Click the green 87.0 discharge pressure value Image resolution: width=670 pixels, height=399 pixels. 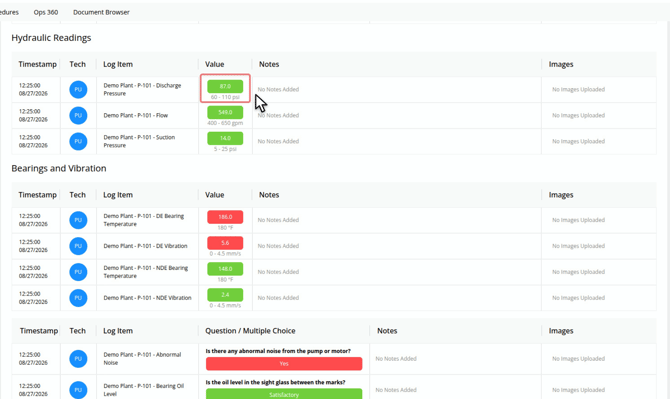(x=225, y=86)
